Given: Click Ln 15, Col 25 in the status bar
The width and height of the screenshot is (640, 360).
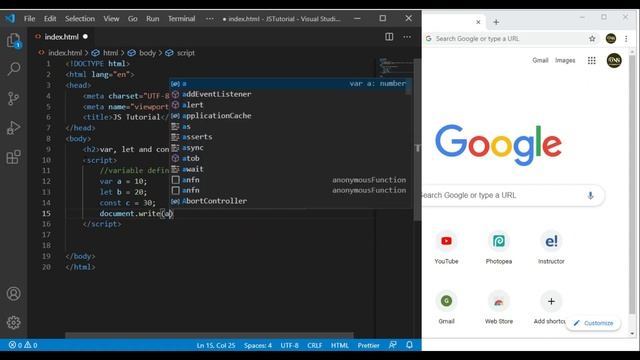Looking at the screenshot, I should [216, 345].
